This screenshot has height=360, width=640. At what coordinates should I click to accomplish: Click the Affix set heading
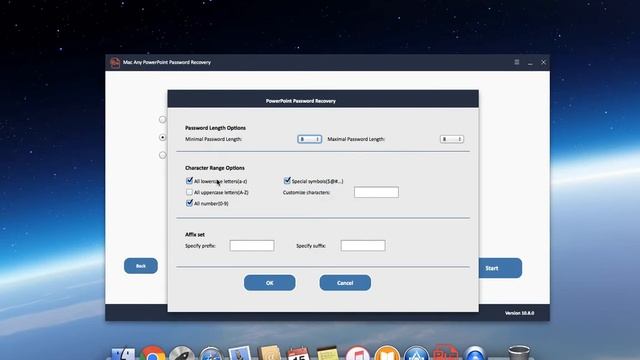click(195, 234)
